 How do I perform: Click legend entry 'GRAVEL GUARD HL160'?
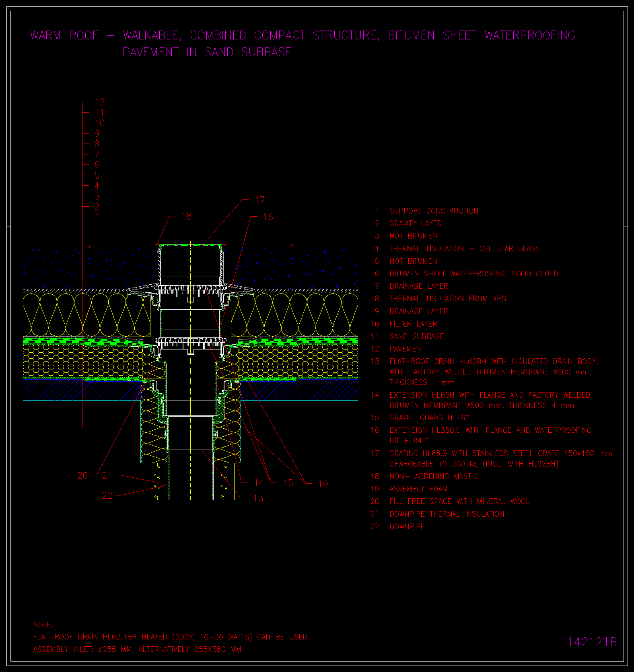pyautogui.click(x=429, y=417)
